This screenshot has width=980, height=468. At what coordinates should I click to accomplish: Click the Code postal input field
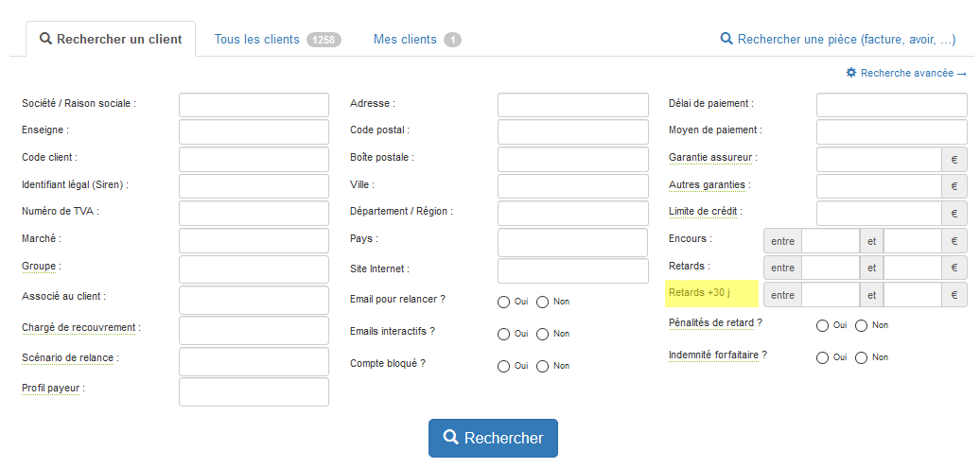click(x=572, y=132)
